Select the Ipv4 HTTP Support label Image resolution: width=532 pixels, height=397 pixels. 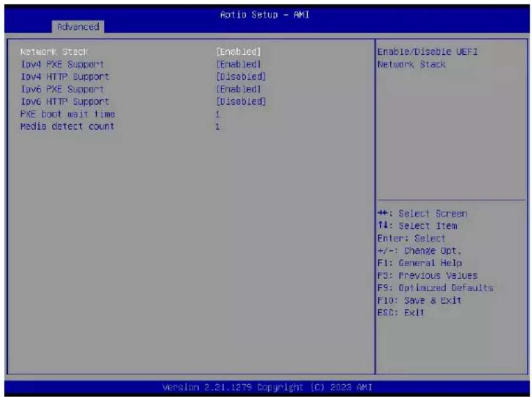(x=65, y=77)
